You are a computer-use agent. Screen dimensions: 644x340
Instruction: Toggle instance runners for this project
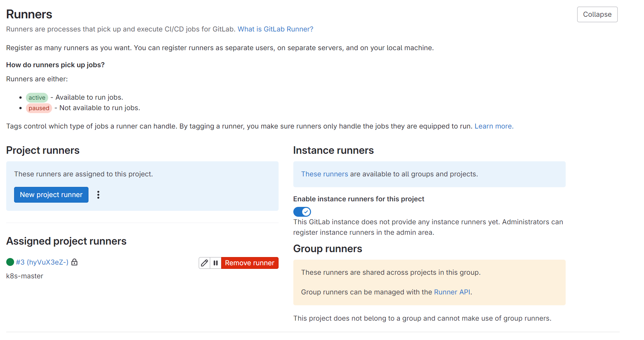[302, 212]
